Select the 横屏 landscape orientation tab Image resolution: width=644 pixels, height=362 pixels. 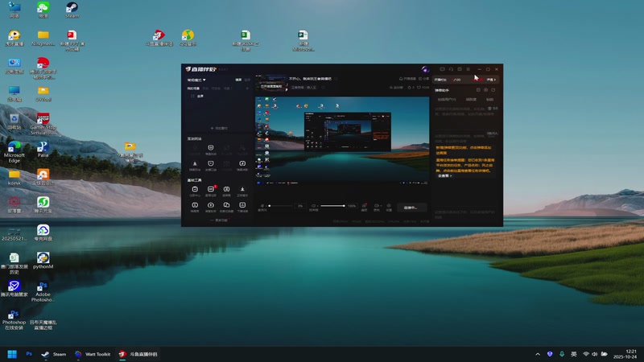[238, 80]
